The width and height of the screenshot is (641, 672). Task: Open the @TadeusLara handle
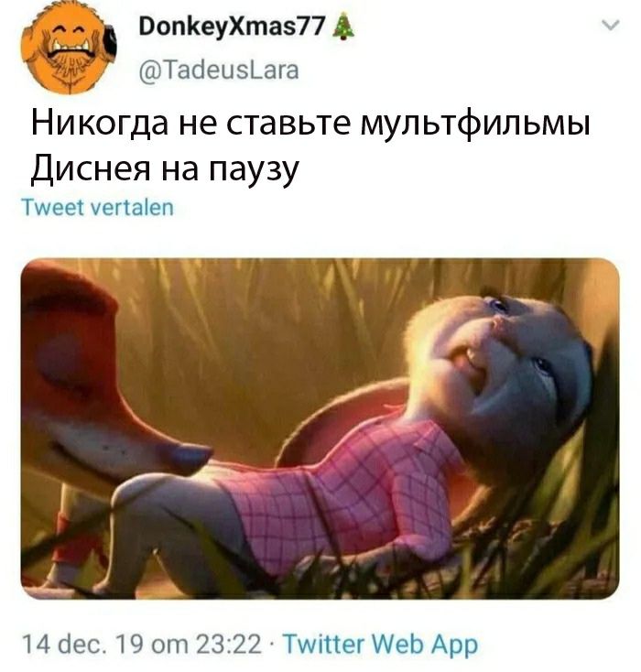[219, 70]
